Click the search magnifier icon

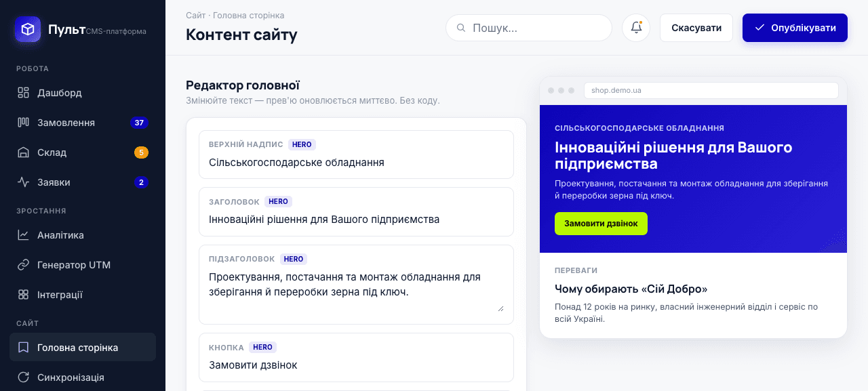(461, 28)
